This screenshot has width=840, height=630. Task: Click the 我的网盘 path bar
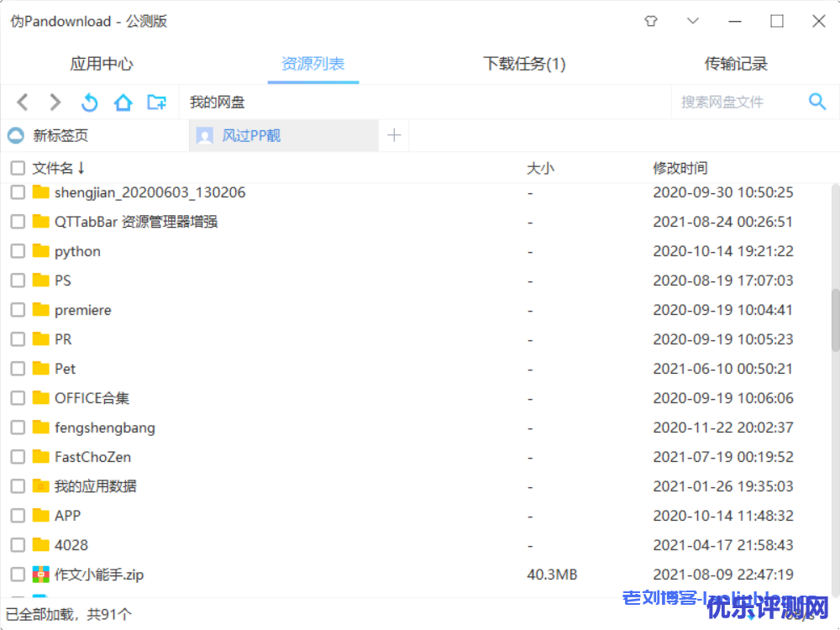(x=424, y=102)
